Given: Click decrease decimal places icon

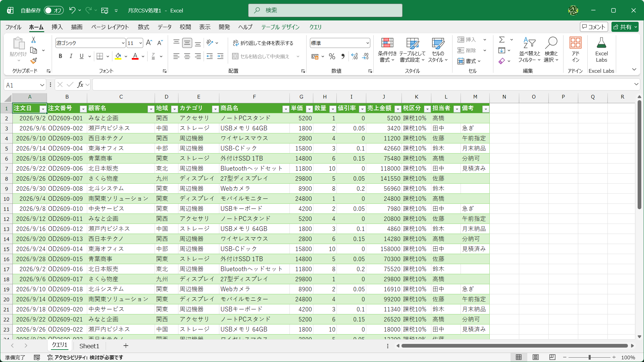Looking at the screenshot, I should pos(365,56).
